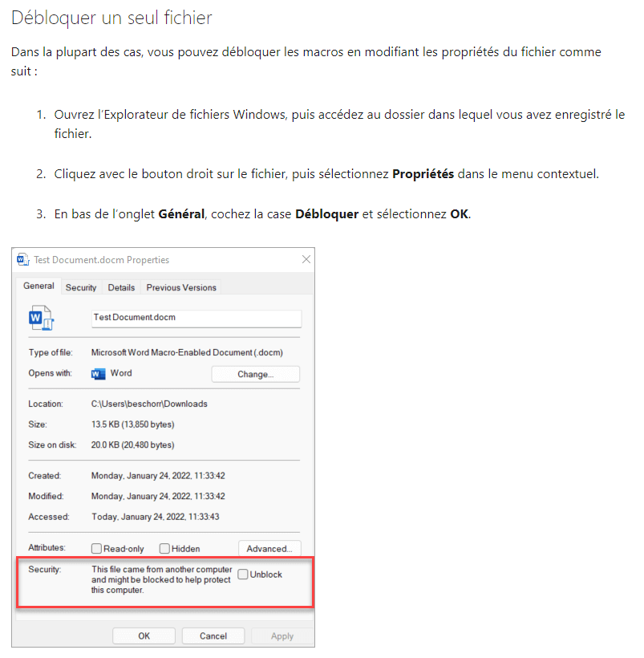Click the file type text Microsoft Word Macro-Enabled Document
Image resolution: width=644 pixels, height=658 pixels.
coord(187,352)
